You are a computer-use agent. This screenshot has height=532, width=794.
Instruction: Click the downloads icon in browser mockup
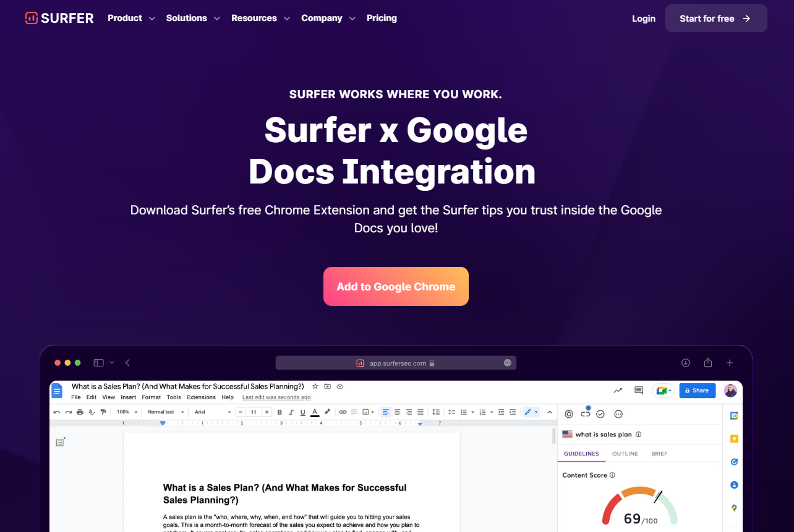685,363
